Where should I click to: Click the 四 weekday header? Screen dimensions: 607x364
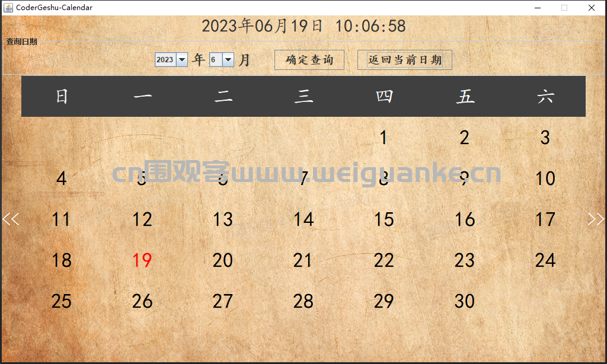pos(384,97)
